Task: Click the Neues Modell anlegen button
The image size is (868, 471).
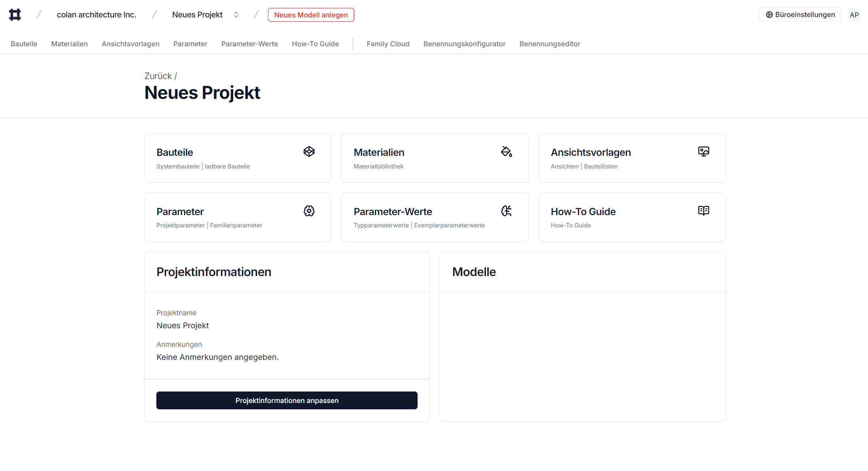Action: point(311,15)
